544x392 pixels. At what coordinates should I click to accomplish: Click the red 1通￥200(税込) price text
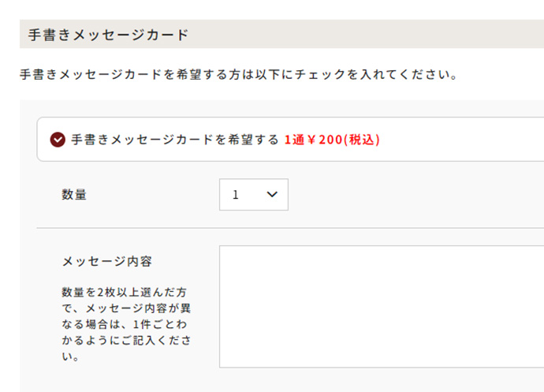click(x=332, y=140)
